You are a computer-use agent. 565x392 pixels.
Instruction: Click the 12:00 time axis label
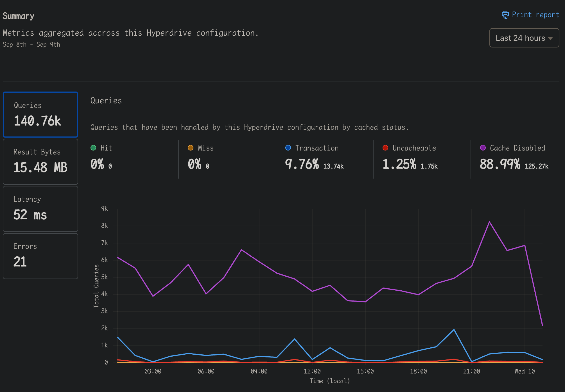tap(312, 371)
